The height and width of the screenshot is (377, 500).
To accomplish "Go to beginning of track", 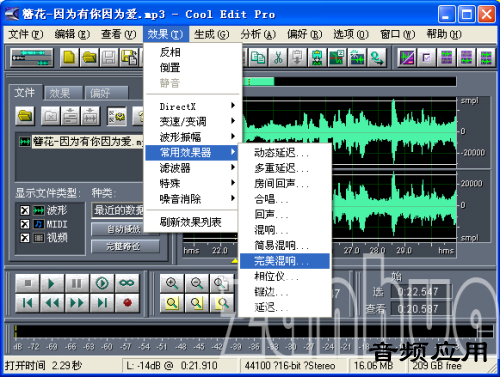I will coord(27,303).
